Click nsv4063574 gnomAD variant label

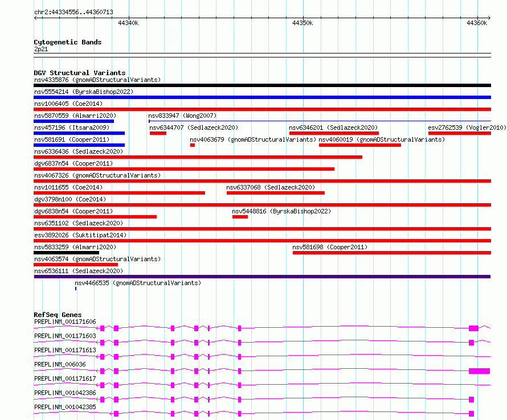(97, 259)
